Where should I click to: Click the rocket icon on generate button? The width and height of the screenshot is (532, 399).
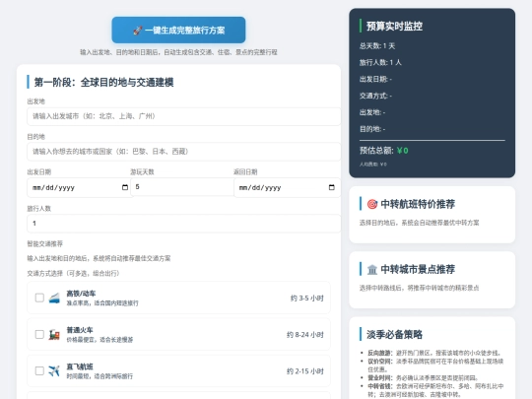(x=137, y=31)
